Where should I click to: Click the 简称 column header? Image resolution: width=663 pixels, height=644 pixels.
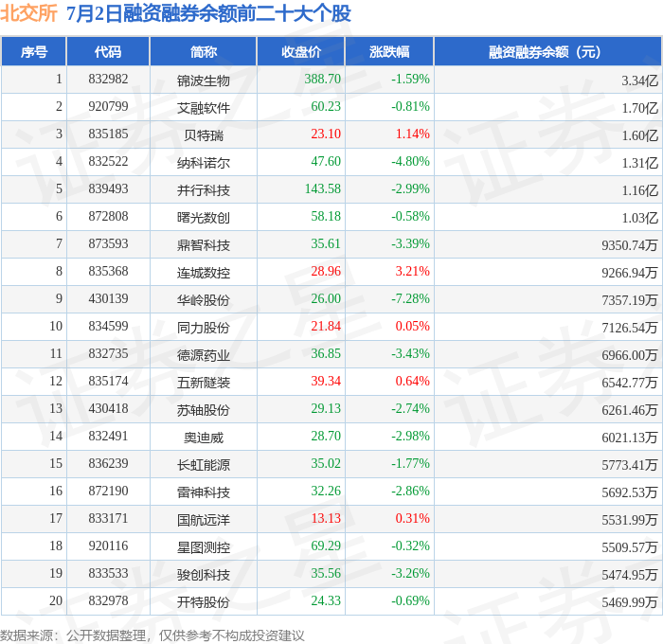click(204, 52)
